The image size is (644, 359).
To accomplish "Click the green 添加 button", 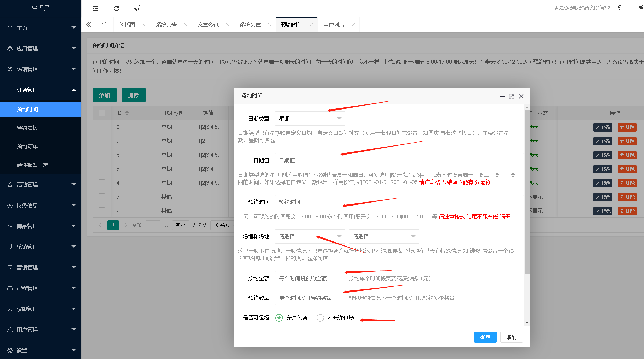I will (x=104, y=95).
